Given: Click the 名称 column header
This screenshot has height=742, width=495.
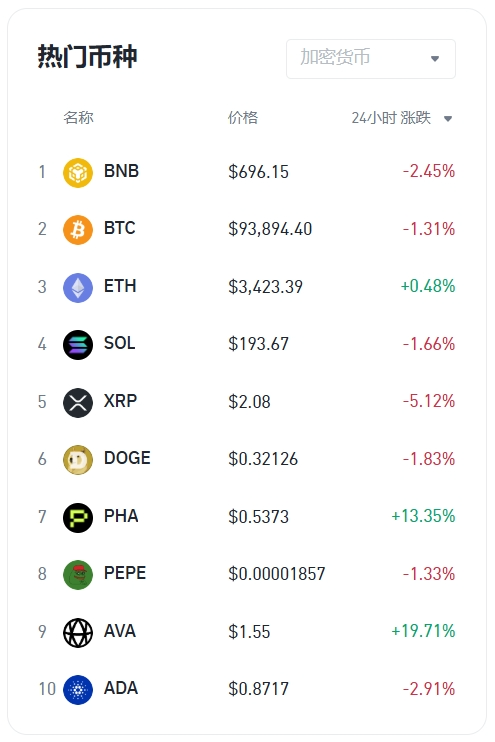Looking at the screenshot, I should 79,117.
